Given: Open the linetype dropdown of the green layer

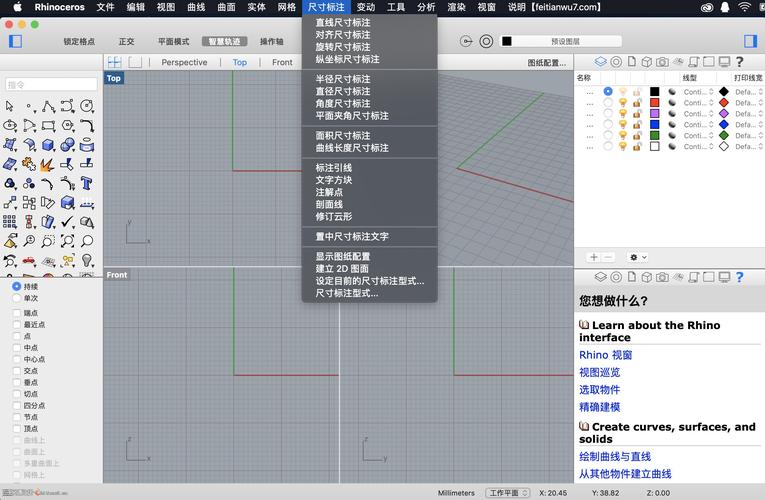Looking at the screenshot, I should pyautogui.click(x=699, y=135).
